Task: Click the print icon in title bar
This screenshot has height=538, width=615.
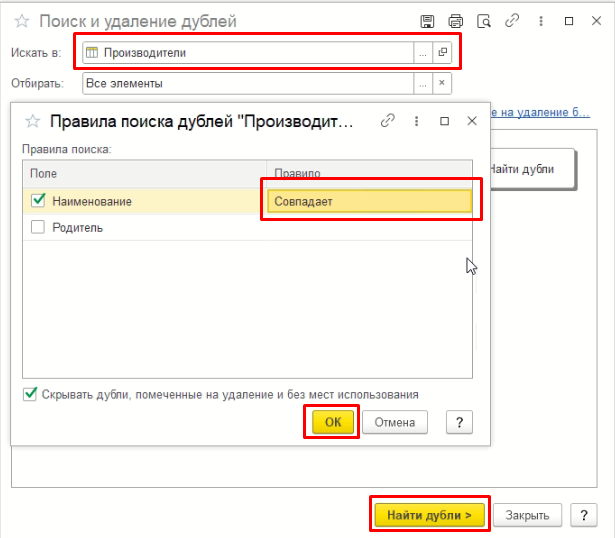Action: pyautogui.click(x=455, y=21)
